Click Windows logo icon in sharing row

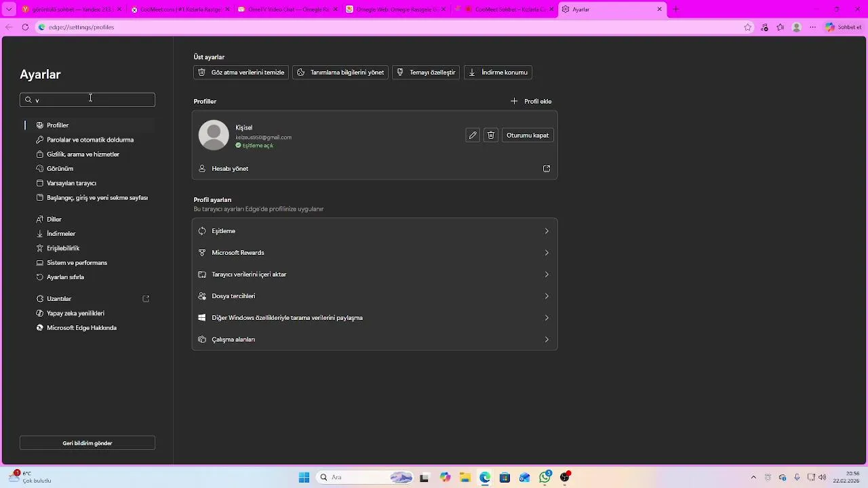pyautogui.click(x=202, y=318)
